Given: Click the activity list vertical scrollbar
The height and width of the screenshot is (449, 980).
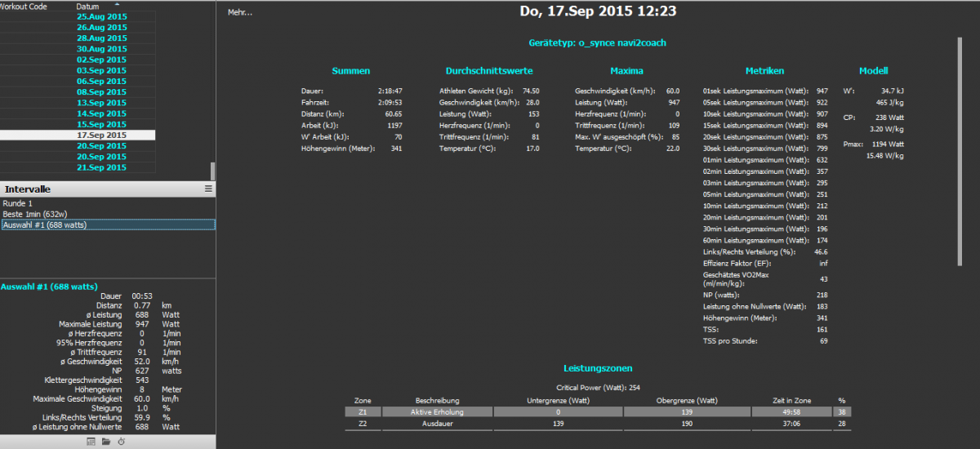Looking at the screenshot, I should [213, 170].
